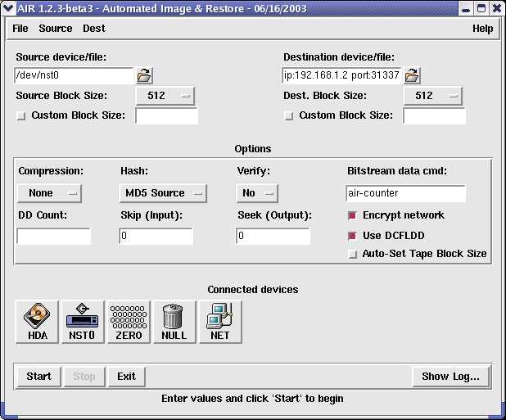
Task: Click the Show Log... button
Action: (451, 377)
